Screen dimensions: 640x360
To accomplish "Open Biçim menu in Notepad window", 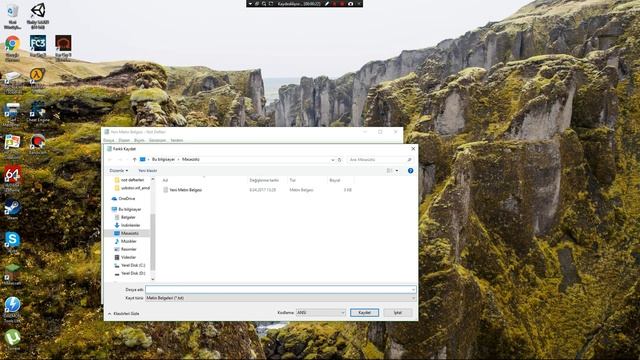I will (139, 140).
